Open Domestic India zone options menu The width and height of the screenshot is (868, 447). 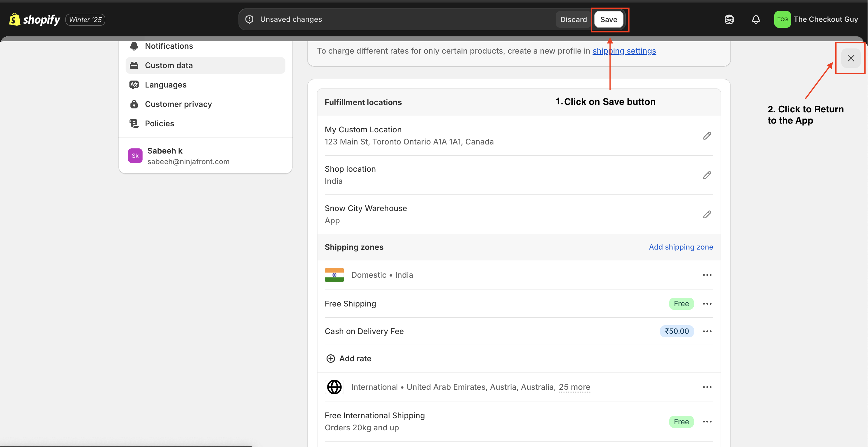point(707,275)
